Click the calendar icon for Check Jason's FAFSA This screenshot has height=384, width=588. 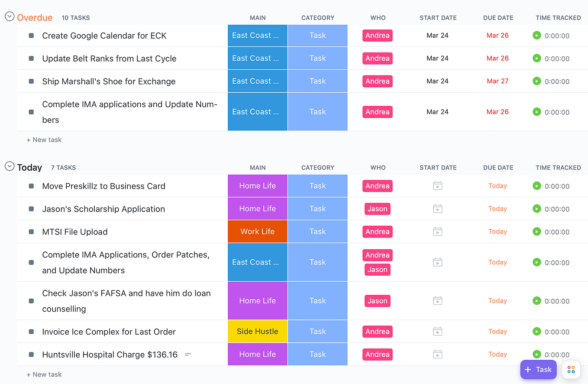click(437, 300)
